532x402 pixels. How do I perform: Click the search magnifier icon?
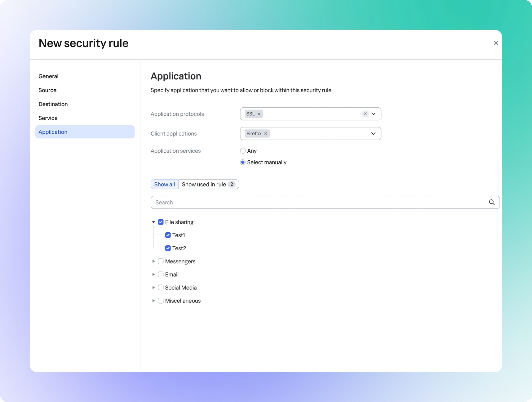[x=492, y=203]
